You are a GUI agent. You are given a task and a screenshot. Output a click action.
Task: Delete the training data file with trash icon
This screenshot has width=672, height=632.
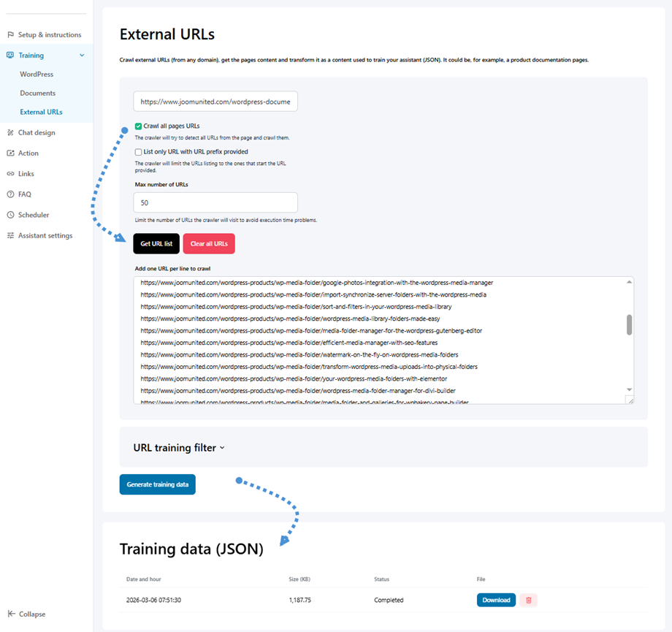coord(528,600)
